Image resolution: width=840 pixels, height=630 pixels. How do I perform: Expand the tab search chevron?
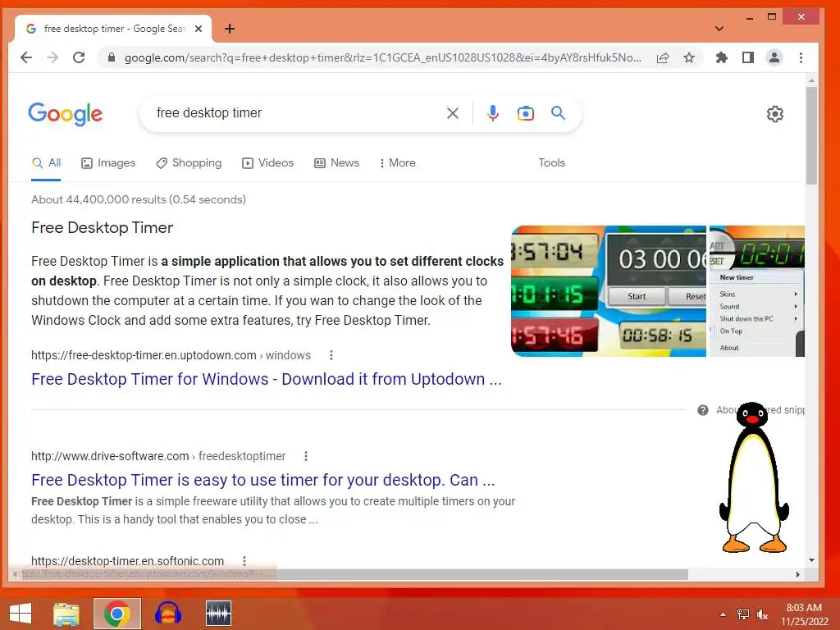719,29
